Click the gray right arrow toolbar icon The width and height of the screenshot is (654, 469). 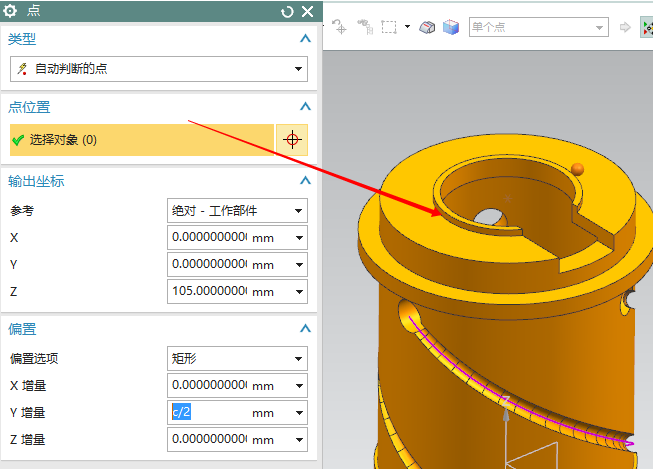click(625, 27)
